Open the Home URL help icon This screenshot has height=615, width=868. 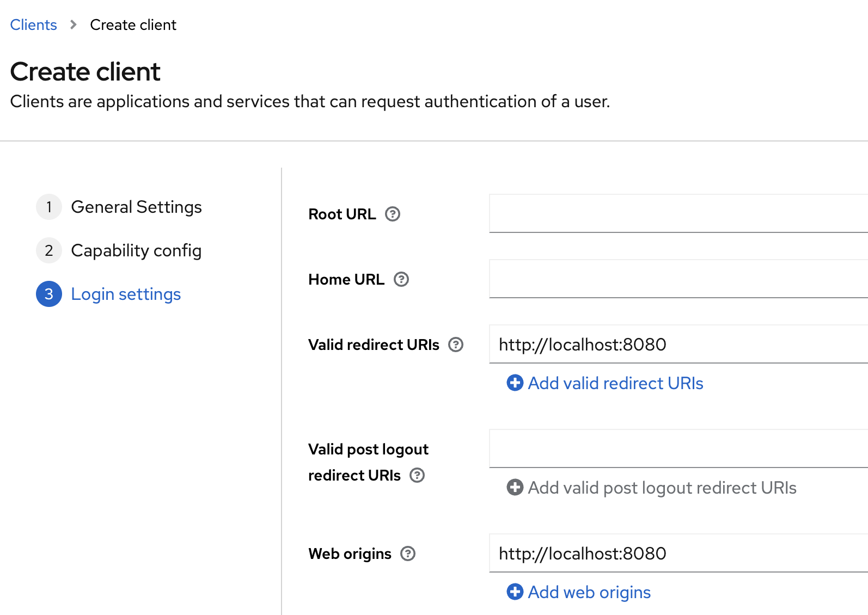401,279
